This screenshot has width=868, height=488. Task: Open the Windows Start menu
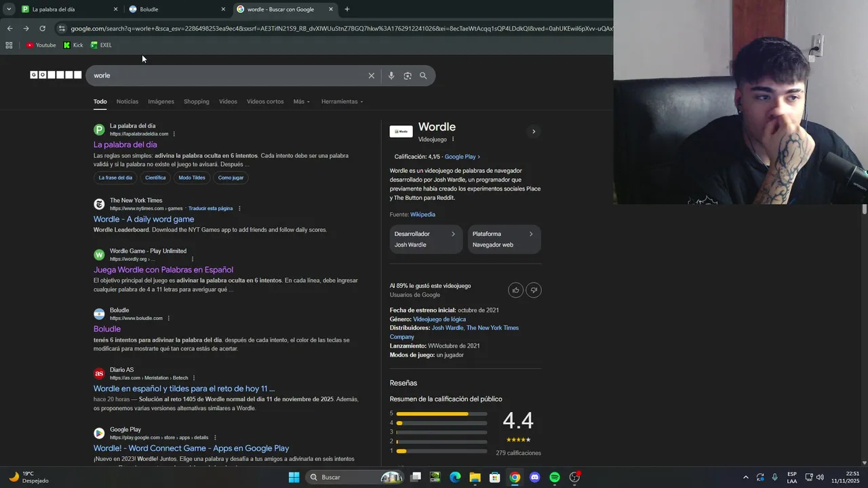coord(294,477)
